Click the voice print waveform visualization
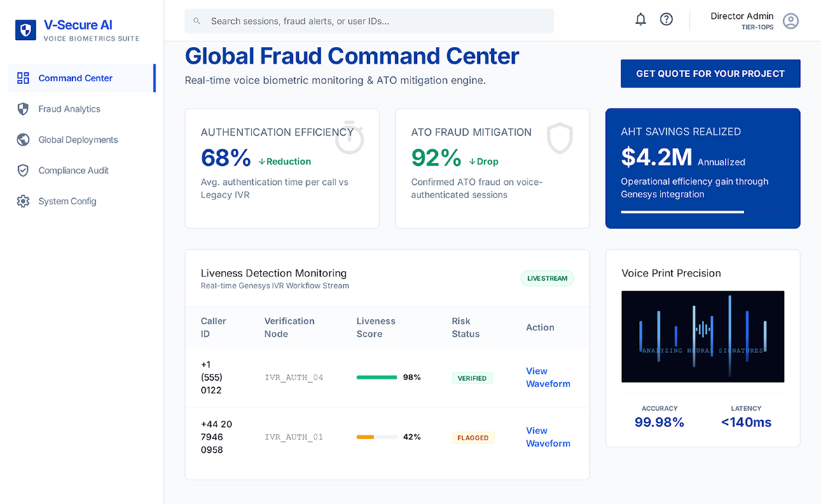 pyautogui.click(x=703, y=337)
